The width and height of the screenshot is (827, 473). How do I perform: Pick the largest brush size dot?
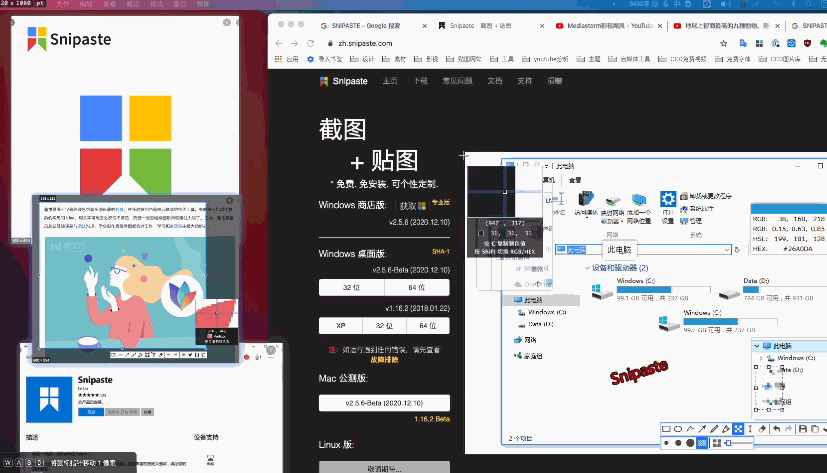point(690,443)
